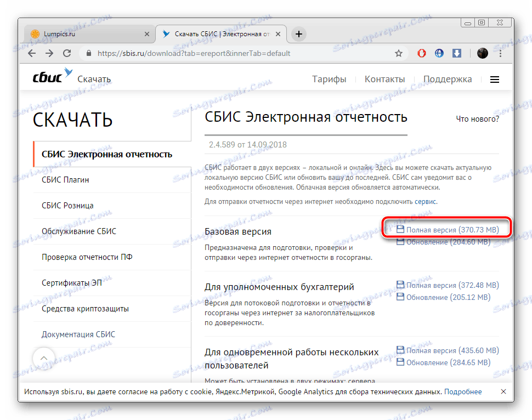Click the Базовая версия heading
This screenshot has width=532, height=420.
pos(238,231)
